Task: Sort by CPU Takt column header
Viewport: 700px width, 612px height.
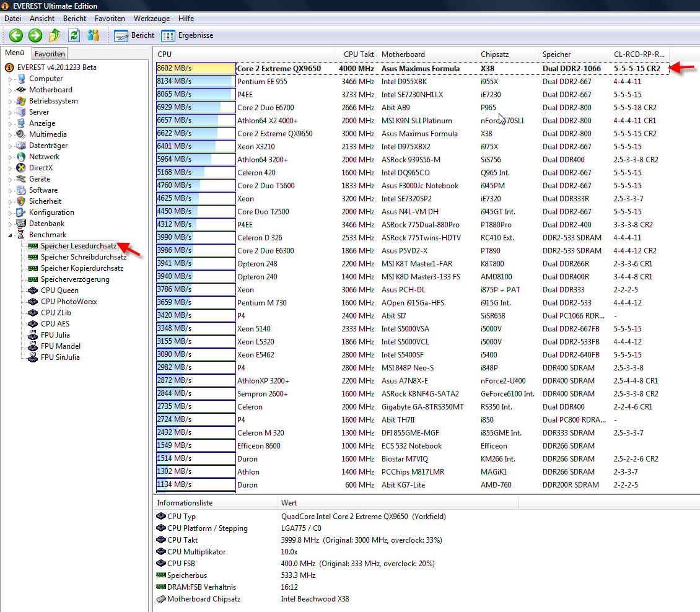Action: pos(356,55)
